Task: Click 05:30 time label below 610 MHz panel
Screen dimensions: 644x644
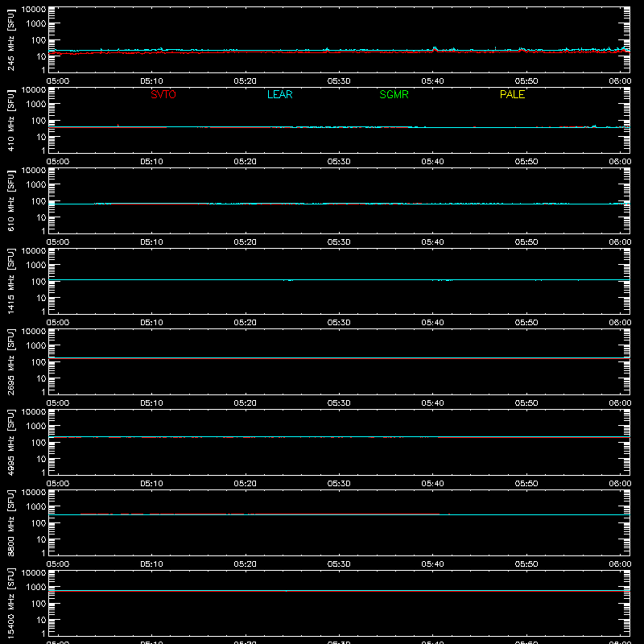Action: [339, 242]
